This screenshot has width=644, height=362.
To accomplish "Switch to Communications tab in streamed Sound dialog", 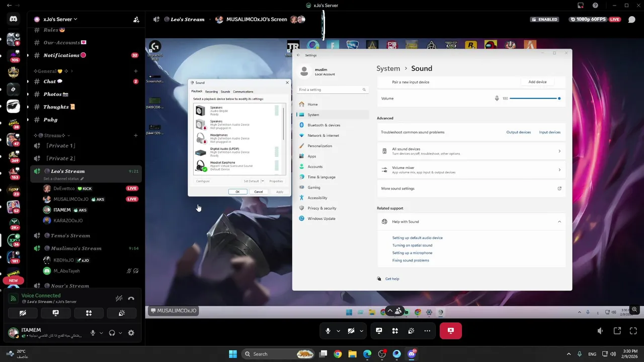I will tap(243, 92).
